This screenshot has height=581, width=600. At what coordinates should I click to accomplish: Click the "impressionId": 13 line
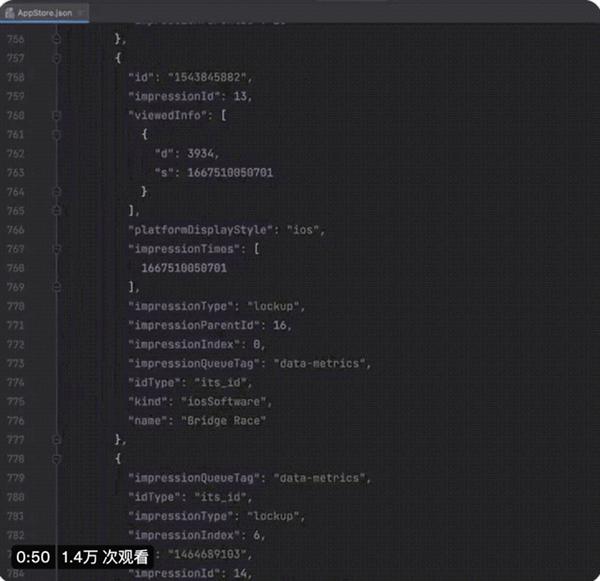point(190,96)
